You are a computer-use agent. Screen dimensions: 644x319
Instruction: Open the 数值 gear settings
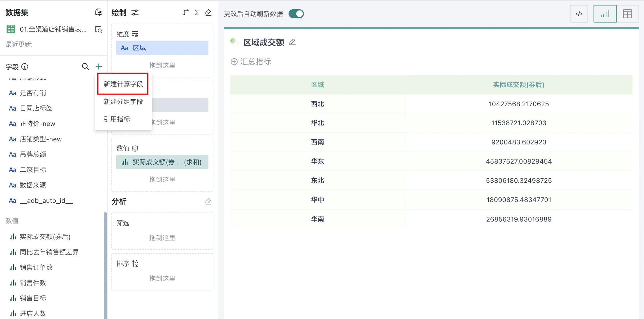(x=135, y=148)
